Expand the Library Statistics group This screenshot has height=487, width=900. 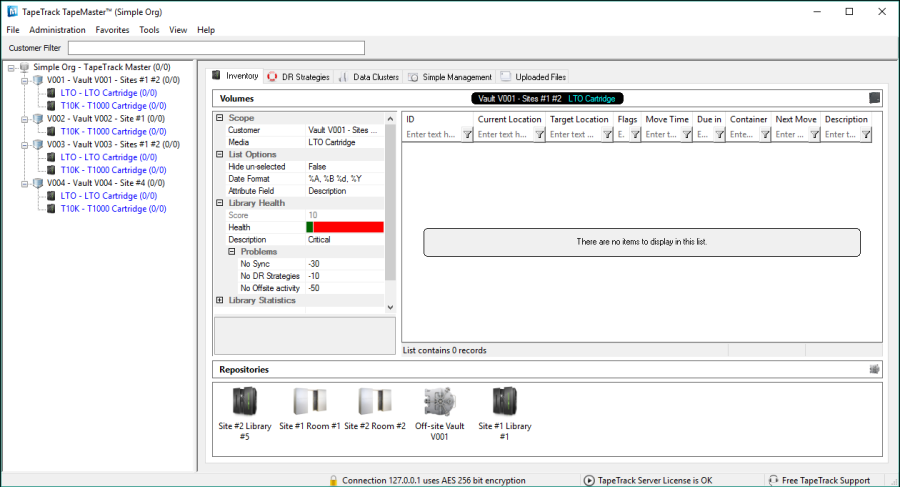[220, 300]
